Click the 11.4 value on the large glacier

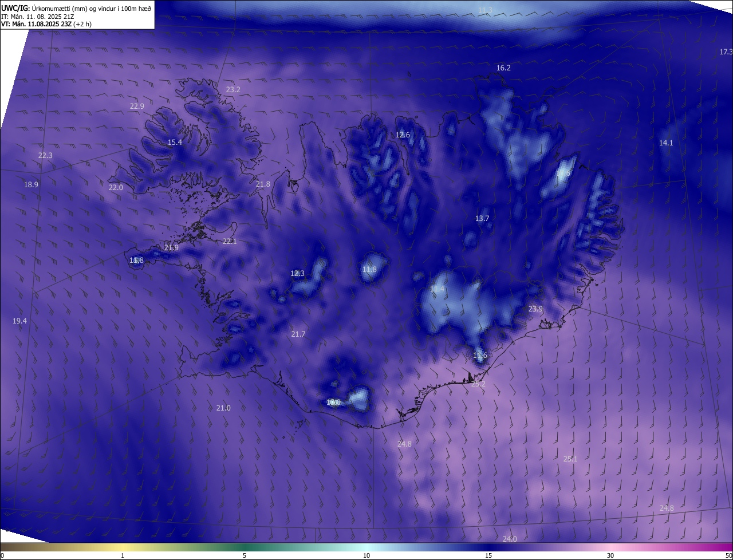tap(437, 289)
